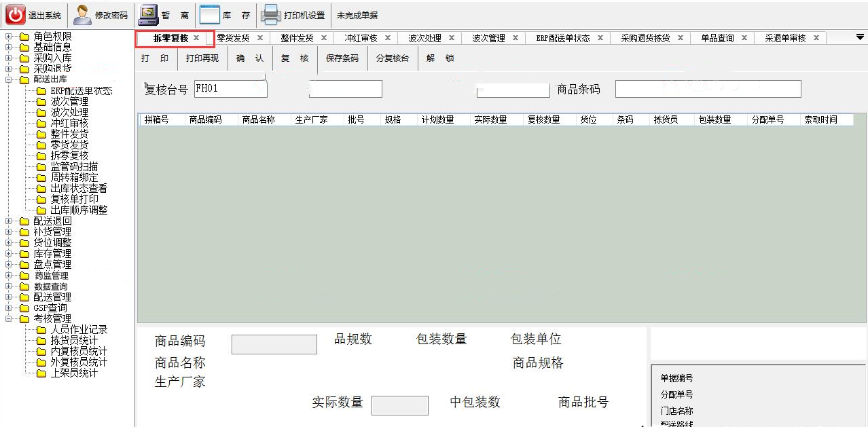Screen dimensions: 868x427
Task: Expand the GSP查询 tree node
Action: point(8,308)
